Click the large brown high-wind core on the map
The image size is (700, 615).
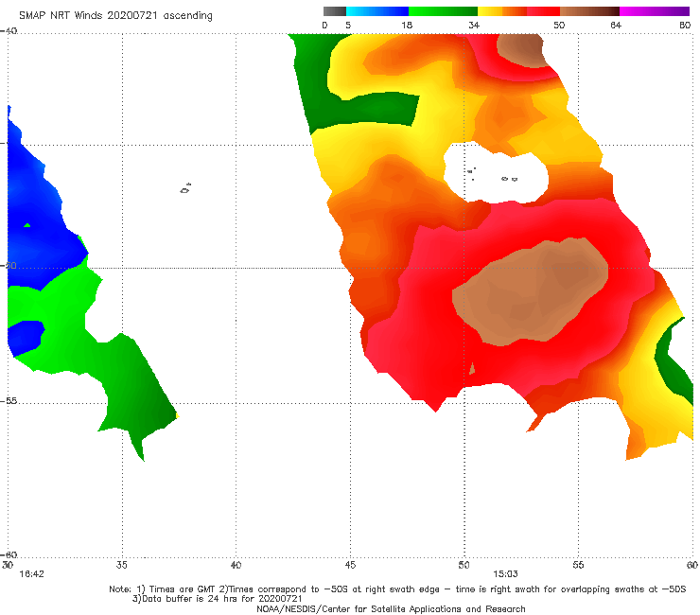click(532, 292)
